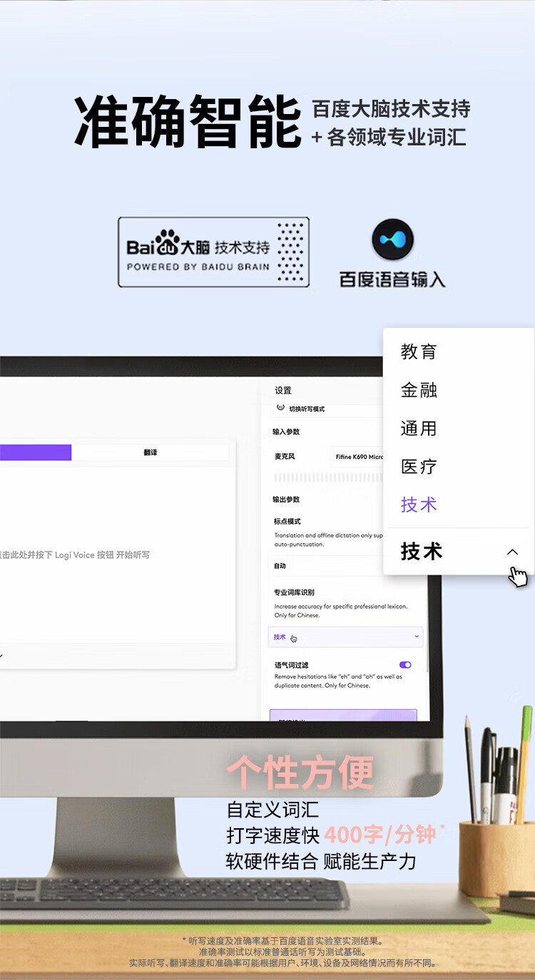Click the +各领域专业词汇 subtitle
This screenshot has height=980, width=535.
pos(389,137)
